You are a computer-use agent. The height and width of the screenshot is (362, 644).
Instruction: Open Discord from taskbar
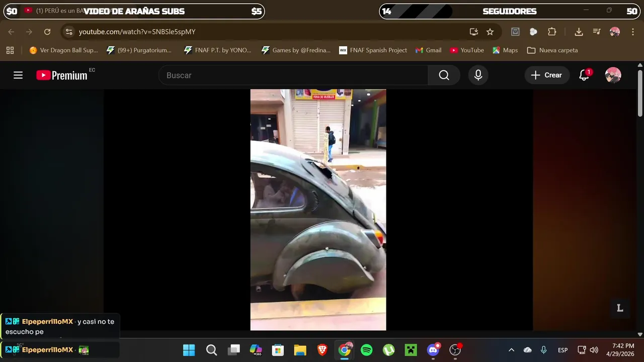(433, 350)
